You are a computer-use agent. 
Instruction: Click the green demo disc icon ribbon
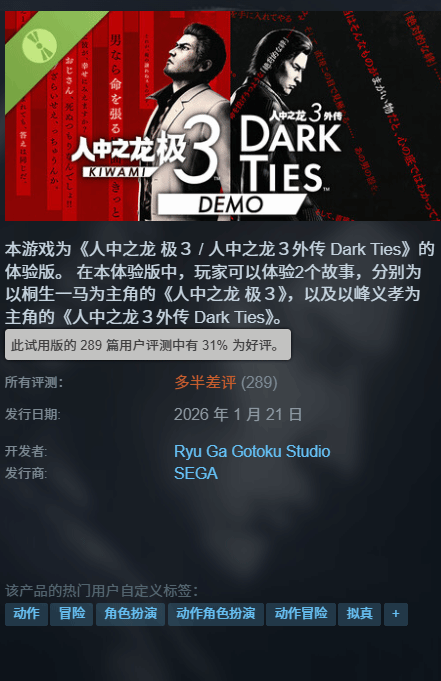click(x=40, y=46)
